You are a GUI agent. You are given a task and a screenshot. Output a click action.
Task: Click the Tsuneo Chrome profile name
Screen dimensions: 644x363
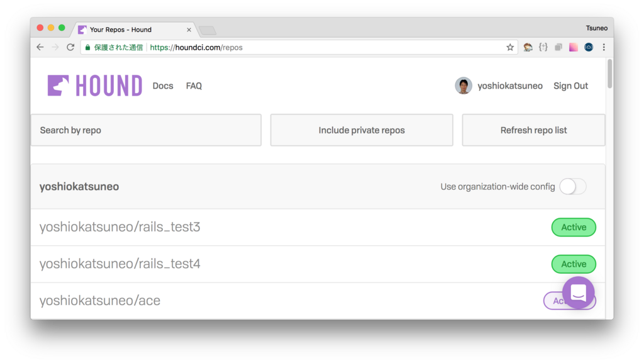coord(596,28)
